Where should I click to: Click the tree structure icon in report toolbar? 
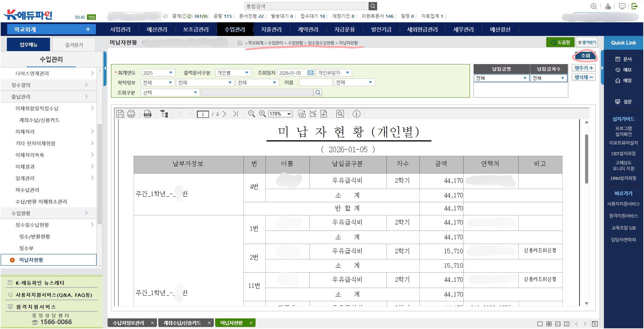click(x=164, y=114)
